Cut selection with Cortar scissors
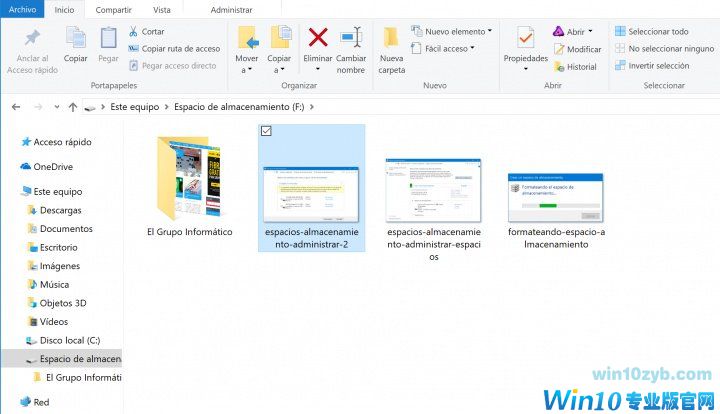The height and width of the screenshot is (414, 720). [x=146, y=32]
